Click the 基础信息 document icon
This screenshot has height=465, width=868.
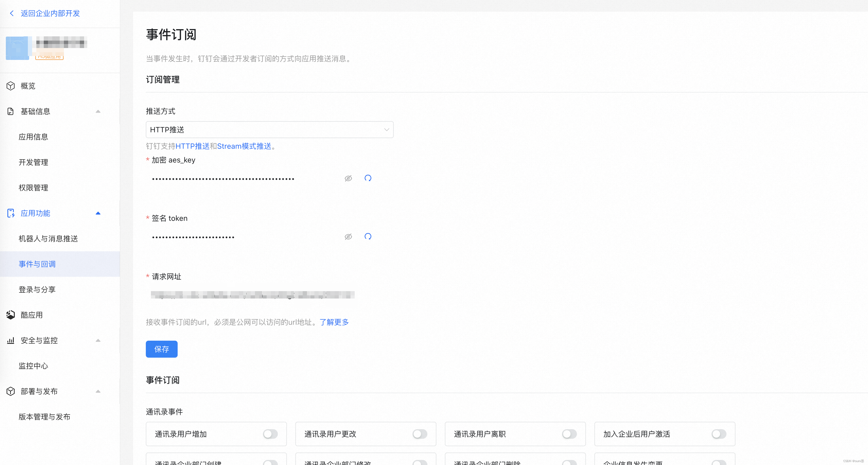(x=11, y=111)
